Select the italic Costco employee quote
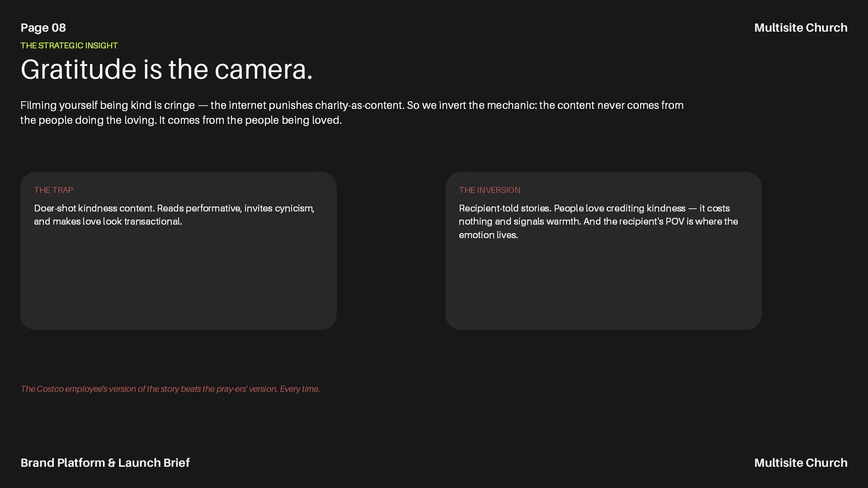Image resolution: width=868 pixels, height=488 pixels. (170, 389)
